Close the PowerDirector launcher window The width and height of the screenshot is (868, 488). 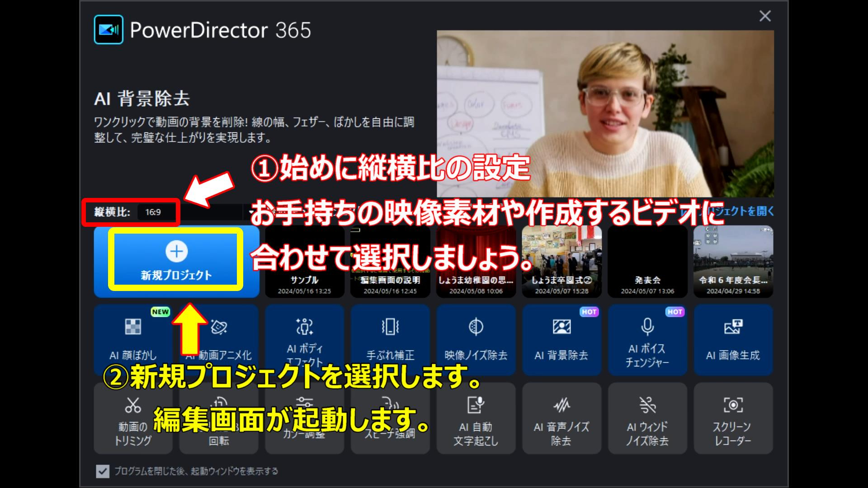coord(765,16)
